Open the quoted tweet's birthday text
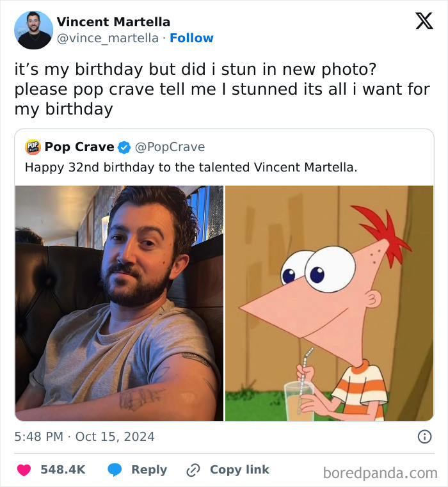The height and width of the screenshot is (487, 448). [x=191, y=168]
